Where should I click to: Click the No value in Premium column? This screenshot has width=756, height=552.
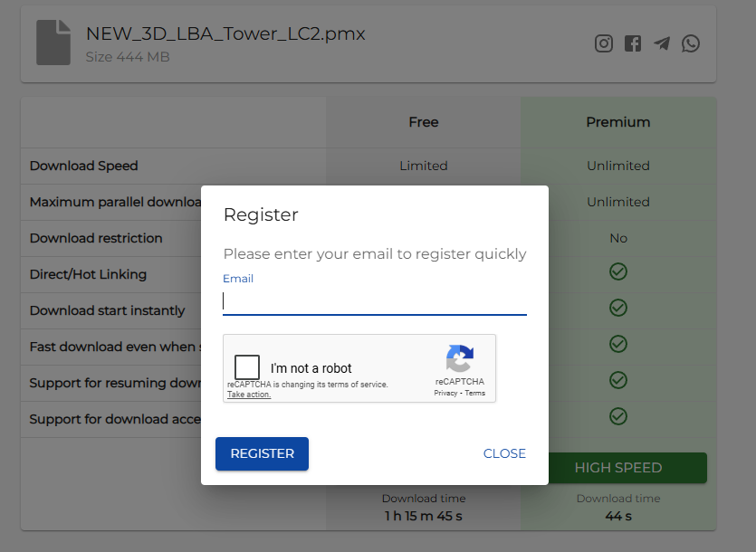618,238
